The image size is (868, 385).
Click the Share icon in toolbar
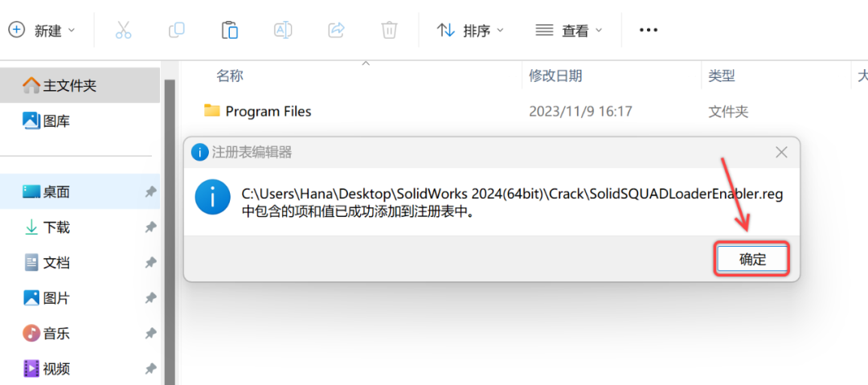[x=336, y=31]
